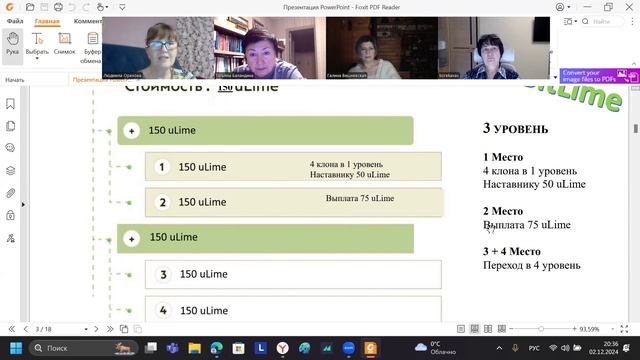640x360 pixels.
Task: Click the Print icon in the title bar
Action: (x=58, y=7)
